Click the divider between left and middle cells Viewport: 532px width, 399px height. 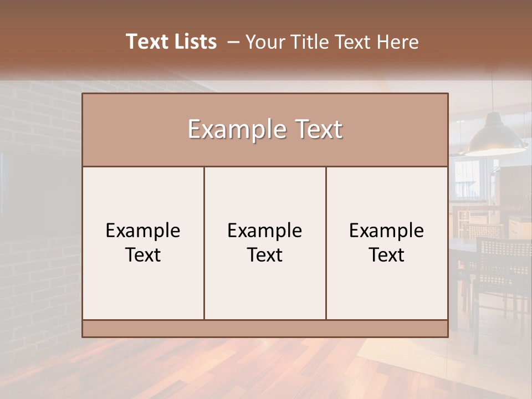coord(204,243)
